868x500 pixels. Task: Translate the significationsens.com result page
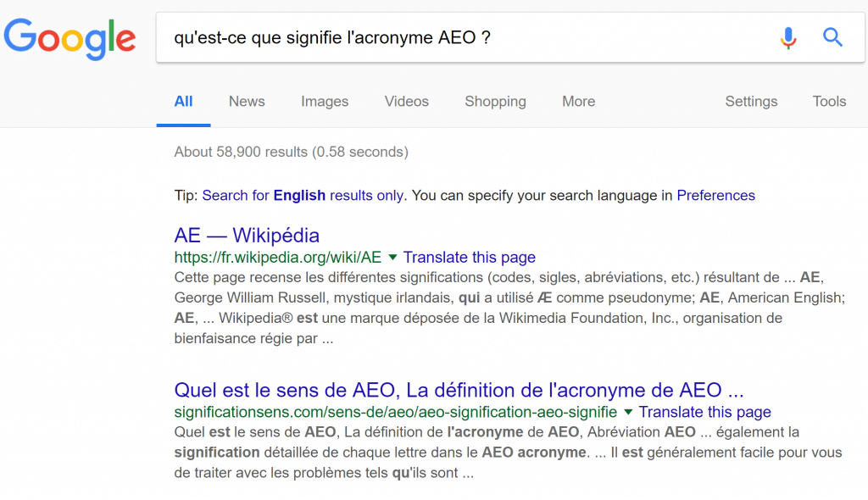pyautogui.click(x=704, y=412)
